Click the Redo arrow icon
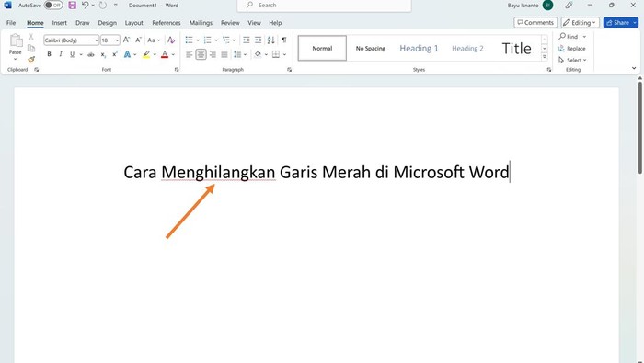The width and height of the screenshot is (644, 363). (103, 6)
